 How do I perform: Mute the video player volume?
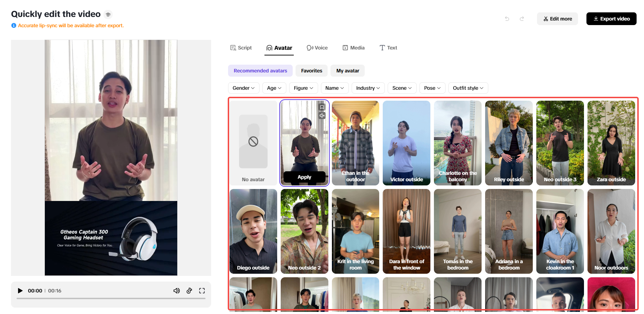pyautogui.click(x=177, y=291)
